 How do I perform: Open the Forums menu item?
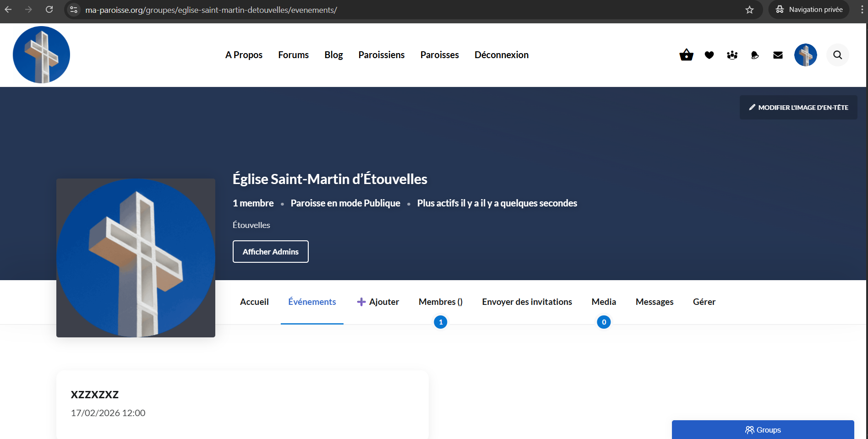pyautogui.click(x=293, y=55)
